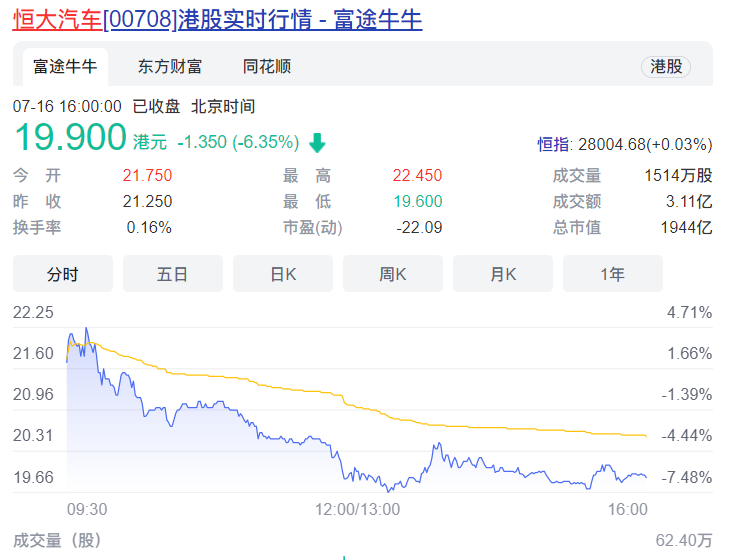Click the 1.66% percent axis label

pos(689,353)
